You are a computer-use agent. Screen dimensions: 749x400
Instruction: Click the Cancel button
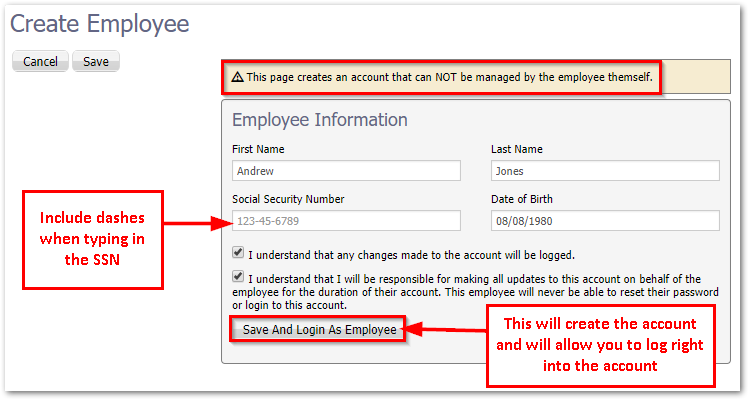pos(40,61)
